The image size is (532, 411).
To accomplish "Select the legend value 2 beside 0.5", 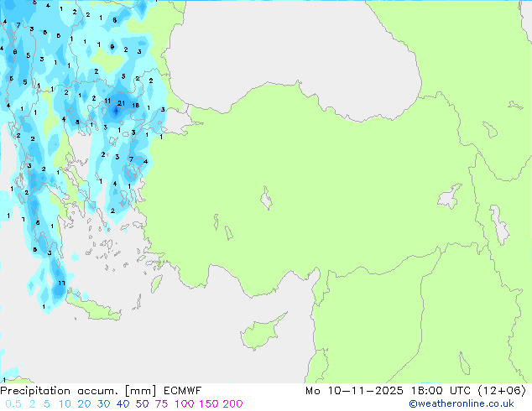I will tap(32, 404).
